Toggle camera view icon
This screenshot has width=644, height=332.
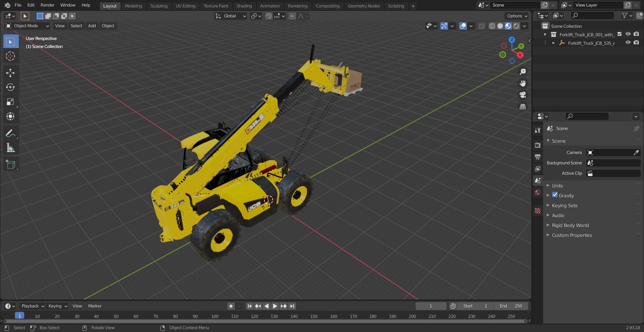tap(522, 95)
